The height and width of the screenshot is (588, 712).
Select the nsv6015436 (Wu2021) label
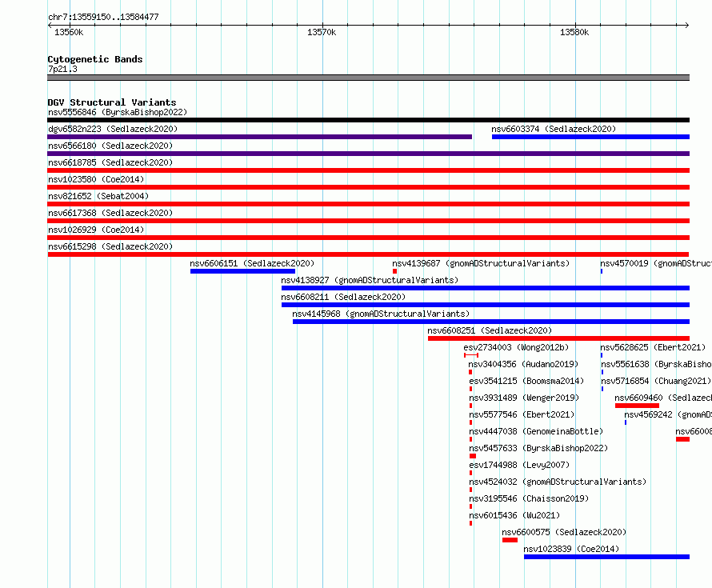coord(514,515)
